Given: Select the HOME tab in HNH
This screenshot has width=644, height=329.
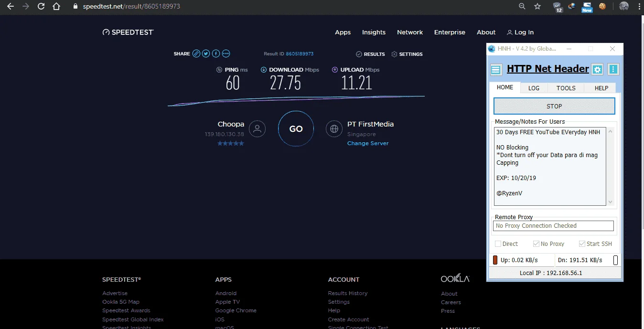Looking at the screenshot, I should [505, 87].
